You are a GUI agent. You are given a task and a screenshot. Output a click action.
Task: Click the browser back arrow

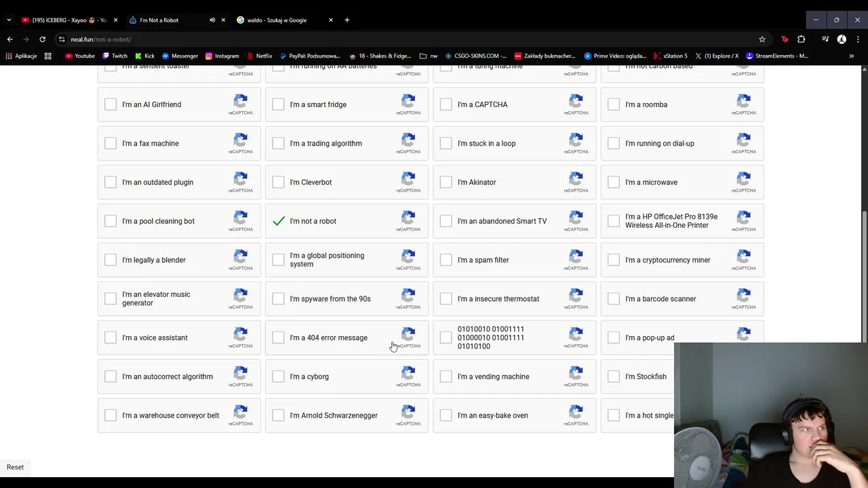coord(9,39)
